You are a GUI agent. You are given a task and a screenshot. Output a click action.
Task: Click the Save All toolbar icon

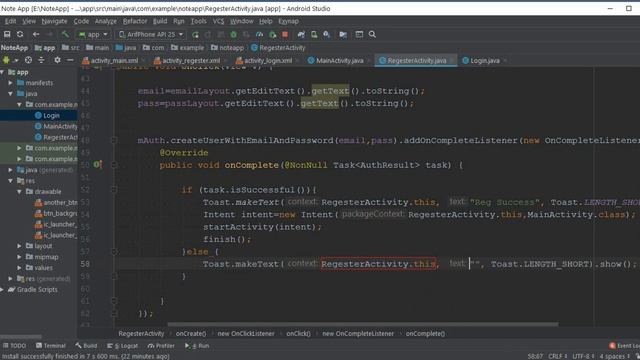coord(7,35)
